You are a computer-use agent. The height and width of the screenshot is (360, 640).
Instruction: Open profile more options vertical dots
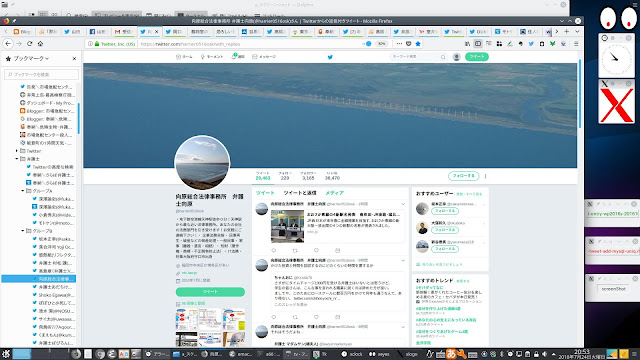[x=485, y=176]
